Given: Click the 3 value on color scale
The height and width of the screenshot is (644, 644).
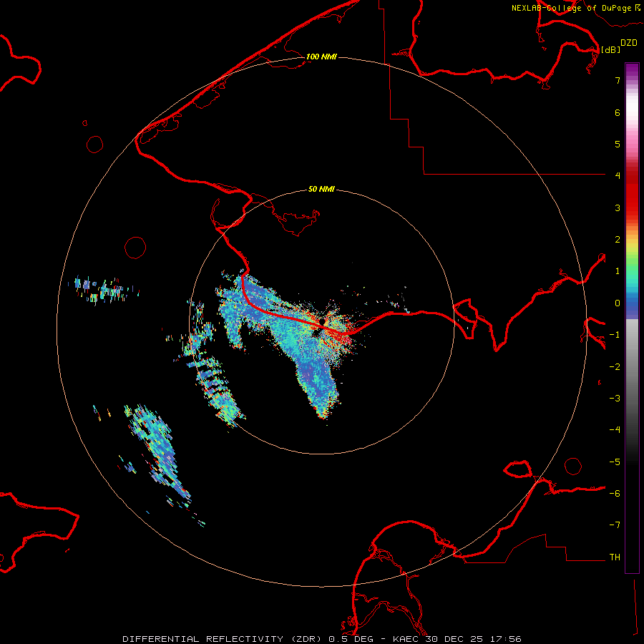Looking at the screenshot, I should click(618, 208).
